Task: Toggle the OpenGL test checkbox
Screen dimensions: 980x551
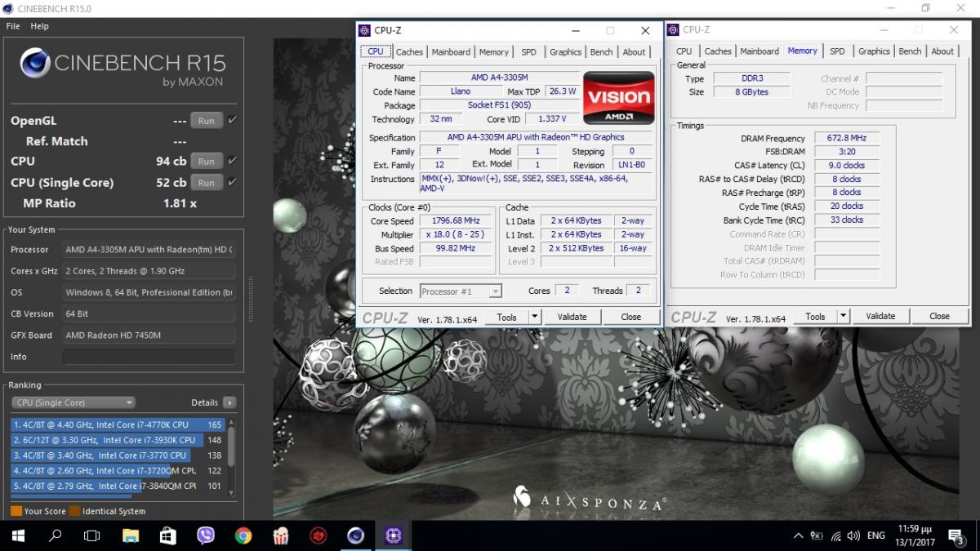Action: [233, 120]
